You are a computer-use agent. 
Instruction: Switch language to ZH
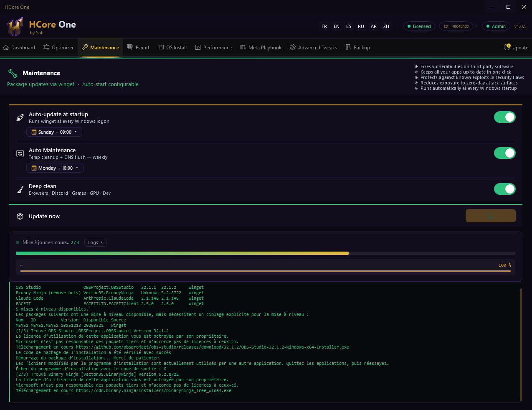386,26
